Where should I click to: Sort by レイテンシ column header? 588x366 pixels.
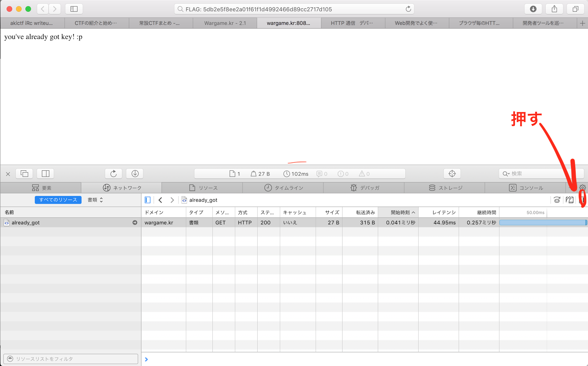point(438,212)
